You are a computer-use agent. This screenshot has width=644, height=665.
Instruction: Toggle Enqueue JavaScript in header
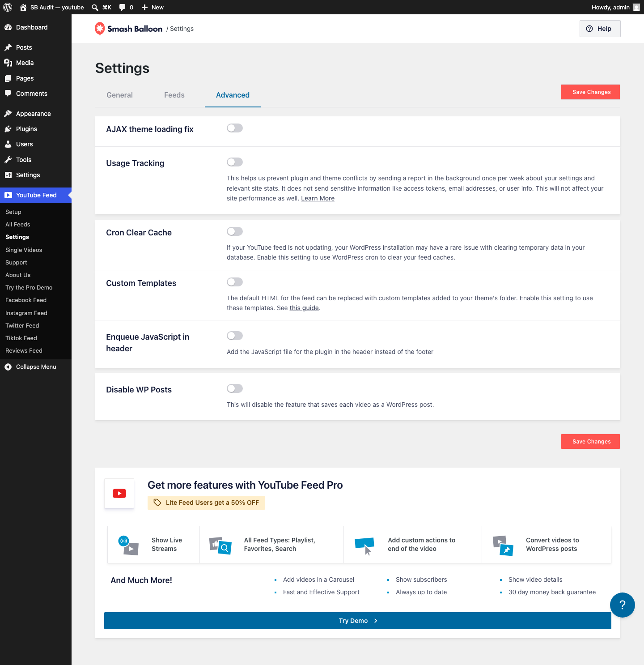click(235, 336)
